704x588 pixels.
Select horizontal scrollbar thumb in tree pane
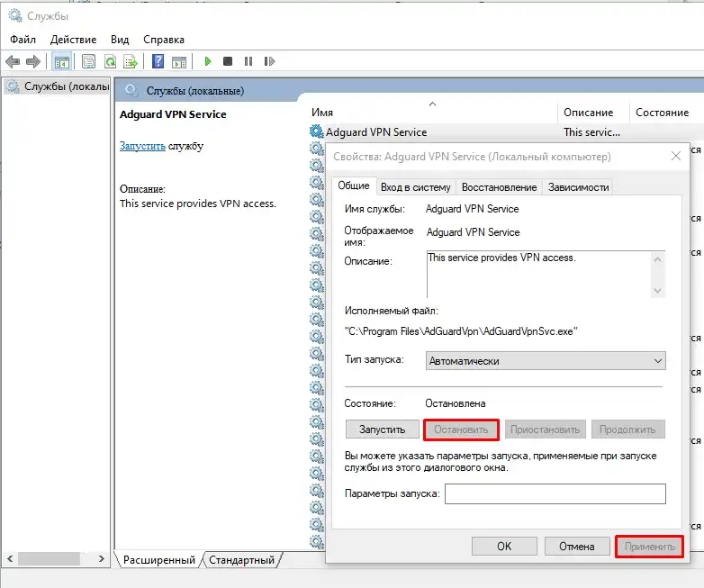49,559
